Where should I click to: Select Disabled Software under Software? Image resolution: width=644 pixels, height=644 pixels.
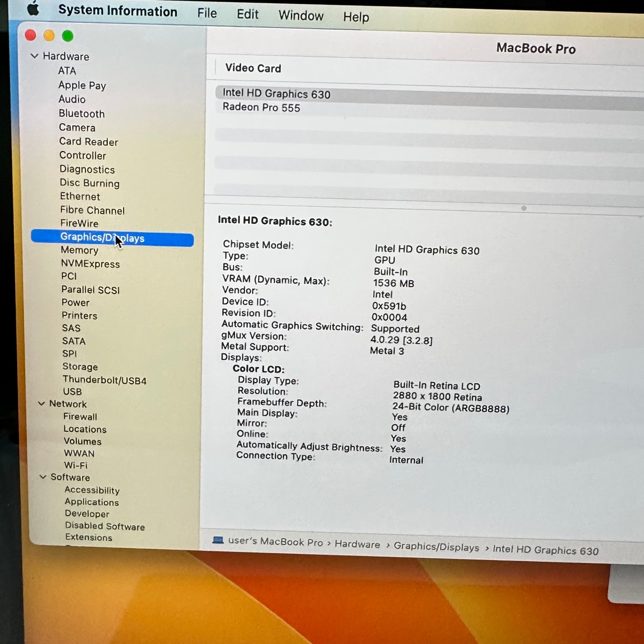tap(105, 526)
